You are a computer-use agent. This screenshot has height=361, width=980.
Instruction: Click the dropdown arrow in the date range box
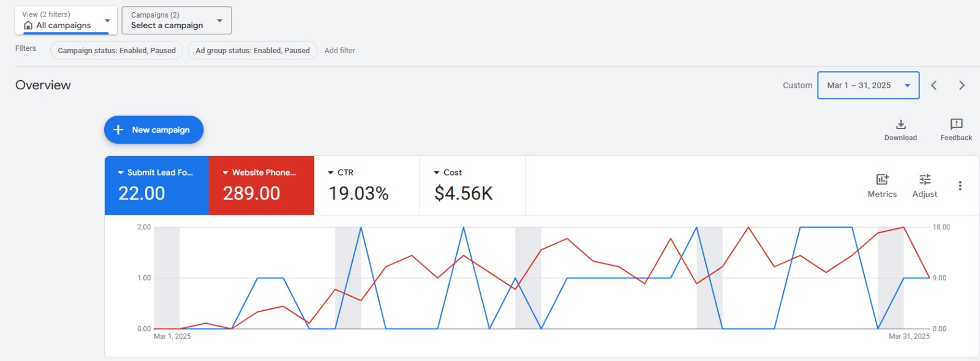tap(907, 86)
